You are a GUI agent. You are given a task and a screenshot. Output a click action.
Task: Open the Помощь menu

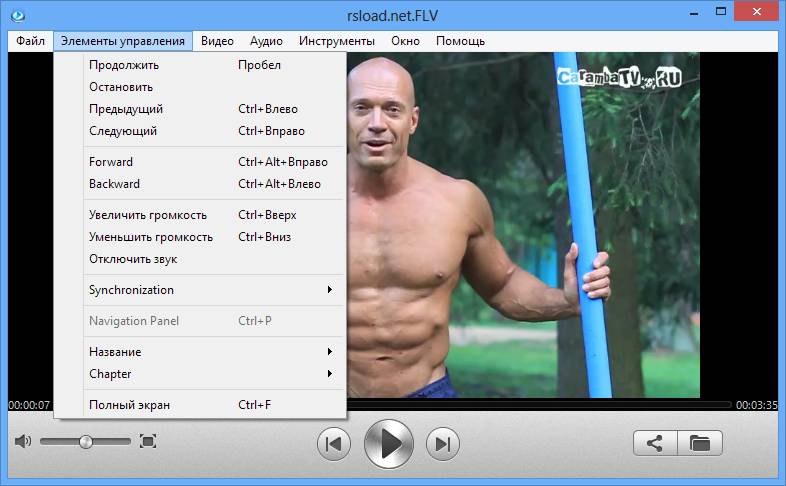460,41
